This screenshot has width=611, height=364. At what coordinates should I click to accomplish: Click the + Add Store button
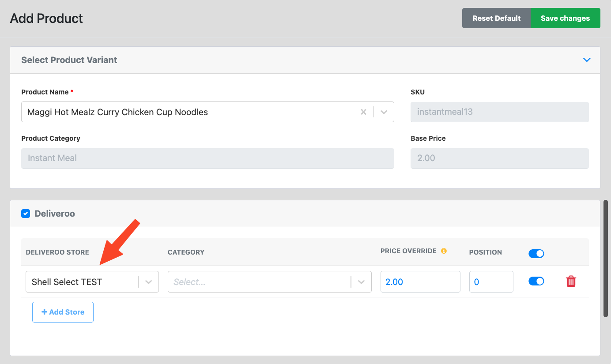coord(63,312)
